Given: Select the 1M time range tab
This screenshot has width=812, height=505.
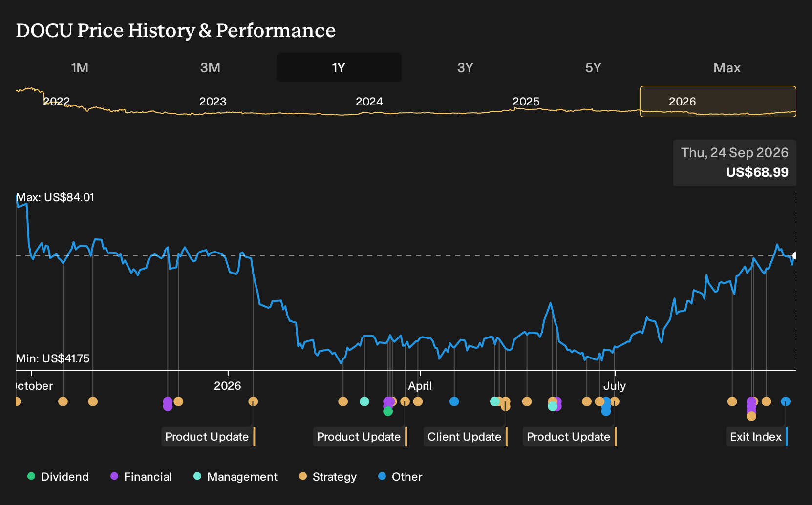Looking at the screenshot, I should click(x=80, y=68).
